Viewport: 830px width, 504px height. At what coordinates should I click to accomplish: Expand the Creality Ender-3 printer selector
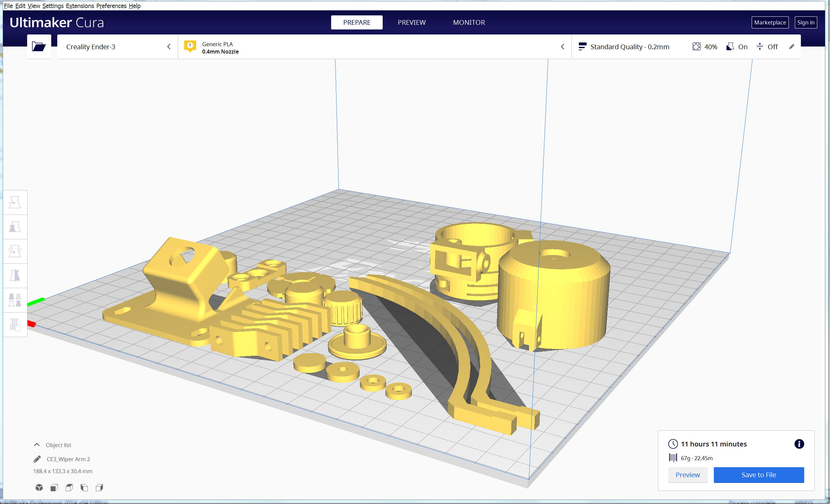pyautogui.click(x=117, y=47)
